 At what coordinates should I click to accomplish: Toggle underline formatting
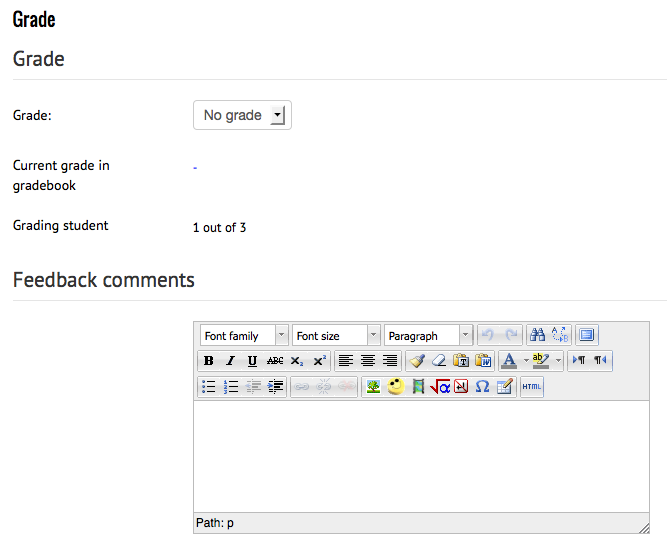point(252,361)
